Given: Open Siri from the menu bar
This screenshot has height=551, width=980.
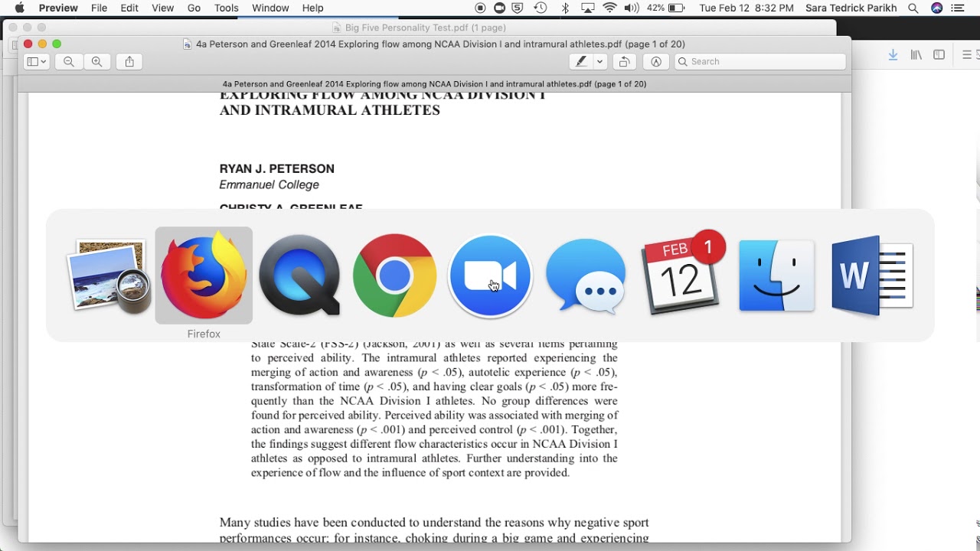Looking at the screenshot, I should click(937, 8).
